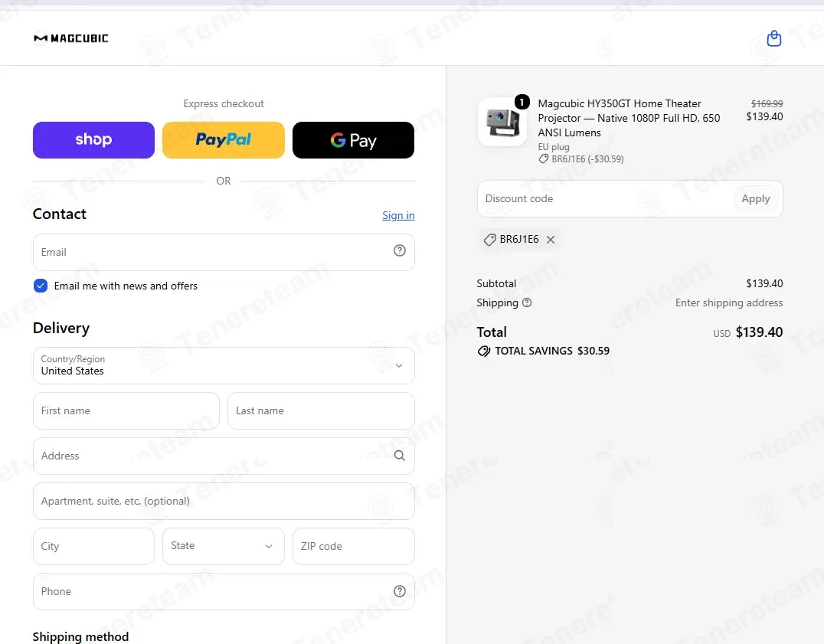Click the projector product thumbnail
824x644 pixels.
(502, 122)
